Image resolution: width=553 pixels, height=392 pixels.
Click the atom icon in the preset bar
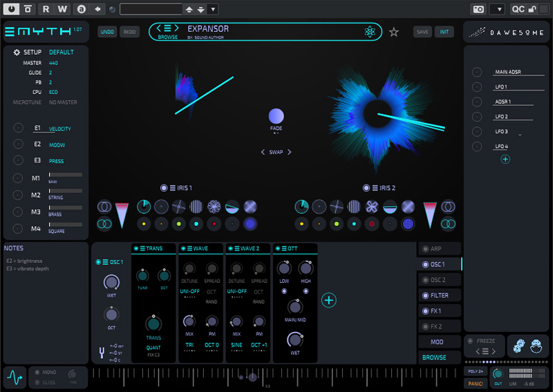point(371,32)
